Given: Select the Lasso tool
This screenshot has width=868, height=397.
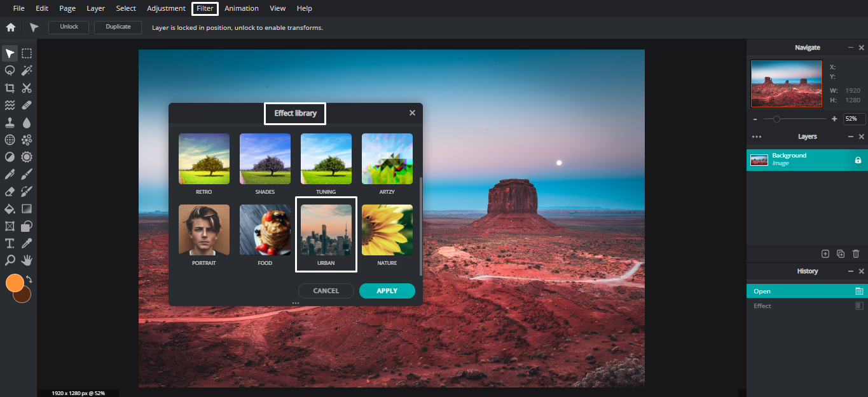Looking at the screenshot, I should [x=10, y=70].
